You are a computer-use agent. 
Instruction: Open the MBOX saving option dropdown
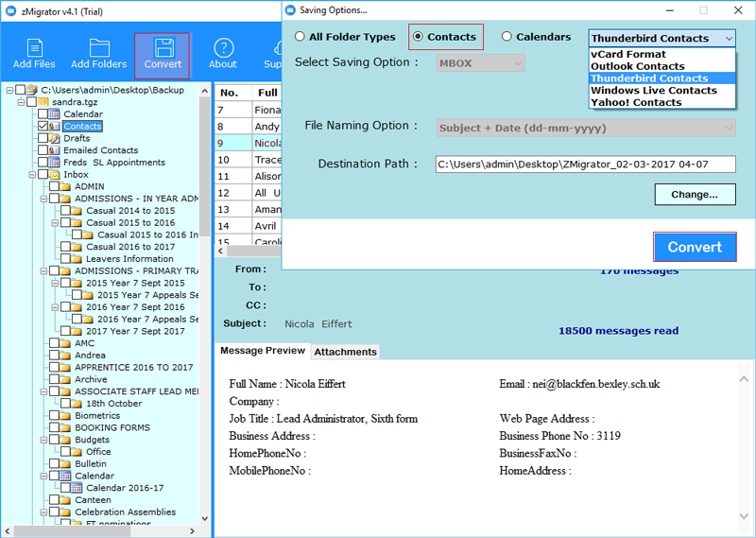coord(480,63)
